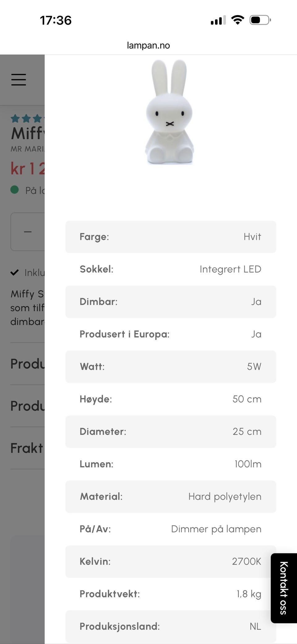Tap the cellular signal bars icon

(x=218, y=20)
